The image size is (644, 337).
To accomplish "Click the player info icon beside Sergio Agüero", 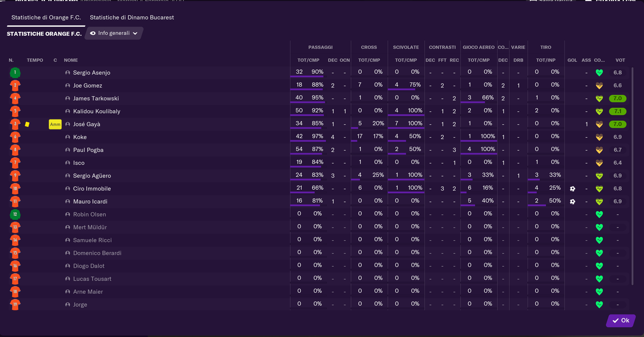I will [68, 176].
